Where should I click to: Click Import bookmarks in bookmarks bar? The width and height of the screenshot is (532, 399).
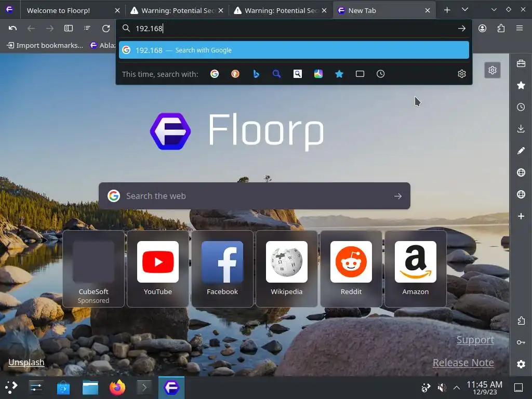[45, 45]
